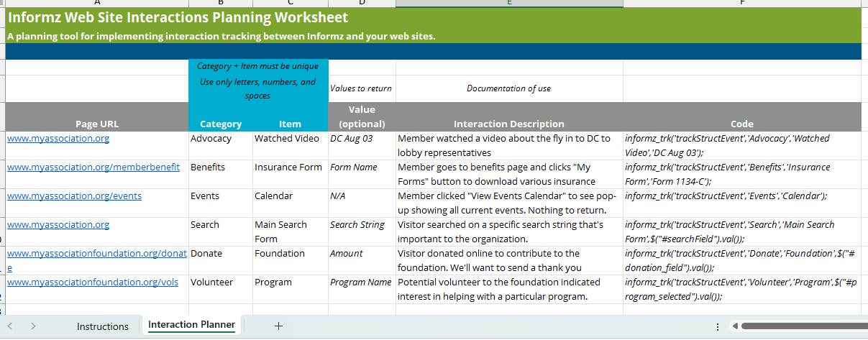Image resolution: width=868 pixels, height=340 pixels.
Task: Select code cell with Form 1134-C
Action: [741, 174]
